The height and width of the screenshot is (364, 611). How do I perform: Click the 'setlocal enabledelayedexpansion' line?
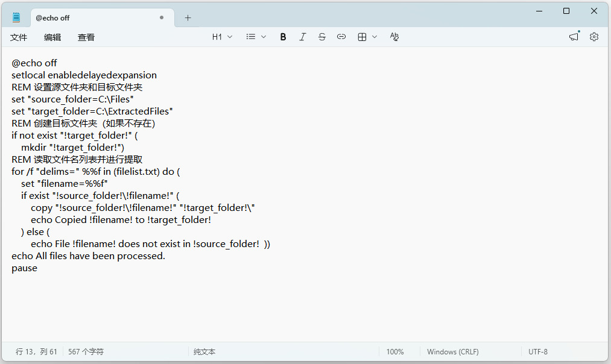coord(84,75)
